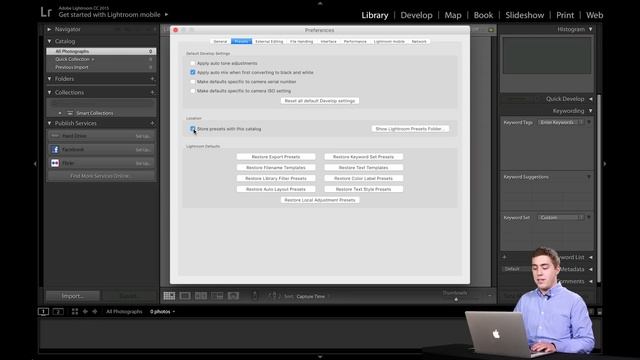Uncheck Apply auto mix for black and white
This screenshot has height=360, width=640.
coord(193,72)
